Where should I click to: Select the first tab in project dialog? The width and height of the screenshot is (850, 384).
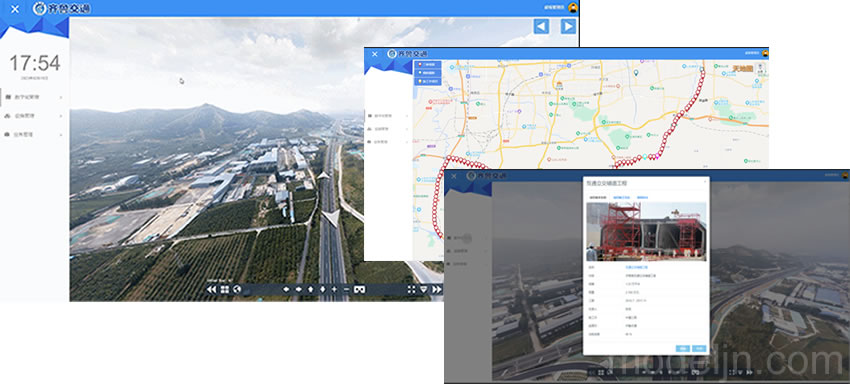click(x=597, y=197)
